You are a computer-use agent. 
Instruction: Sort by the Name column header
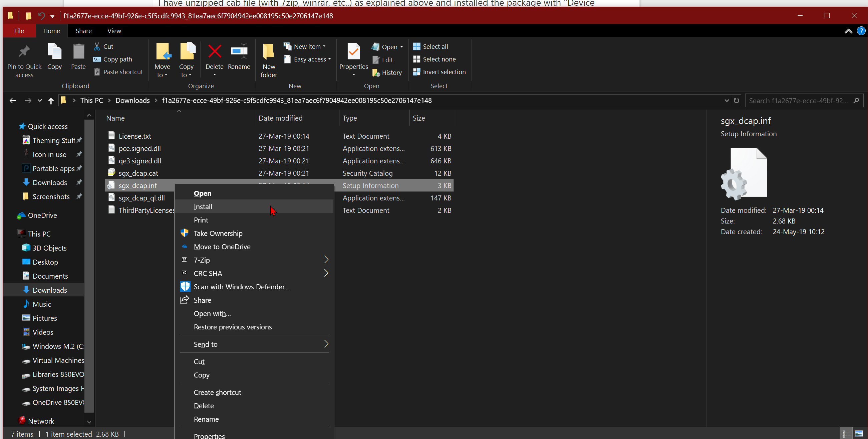click(x=179, y=118)
